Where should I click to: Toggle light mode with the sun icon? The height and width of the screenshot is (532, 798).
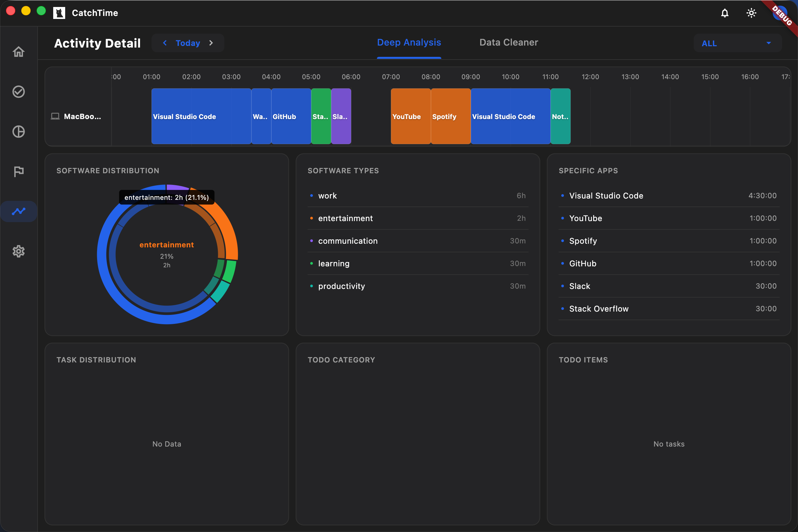pyautogui.click(x=751, y=13)
